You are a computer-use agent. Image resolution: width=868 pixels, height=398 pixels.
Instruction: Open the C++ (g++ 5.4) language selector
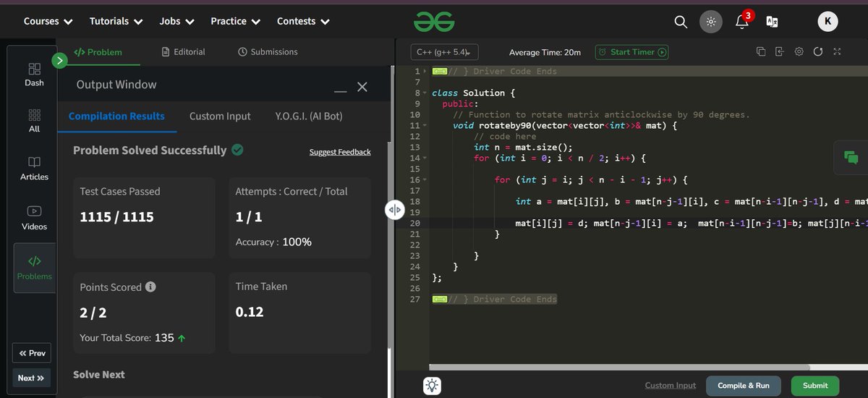pos(445,52)
